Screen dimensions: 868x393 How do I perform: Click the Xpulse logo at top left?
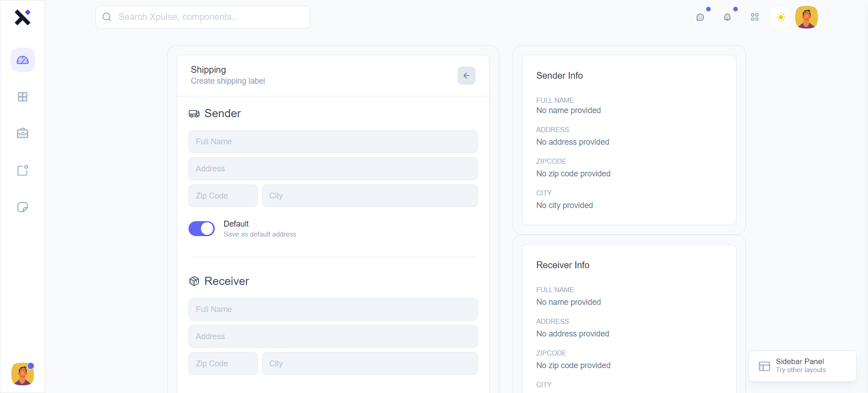tap(23, 17)
